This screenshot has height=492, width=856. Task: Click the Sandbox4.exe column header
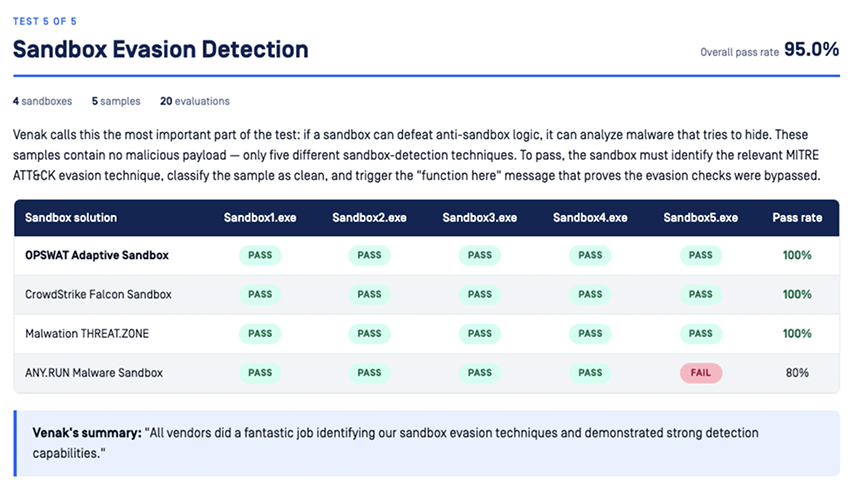(x=590, y=218)
